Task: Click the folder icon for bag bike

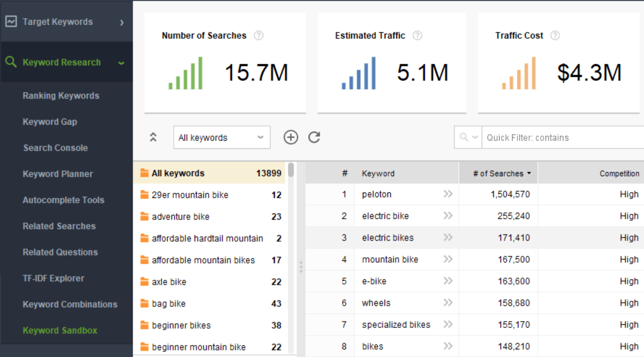Action: point(144,303)
